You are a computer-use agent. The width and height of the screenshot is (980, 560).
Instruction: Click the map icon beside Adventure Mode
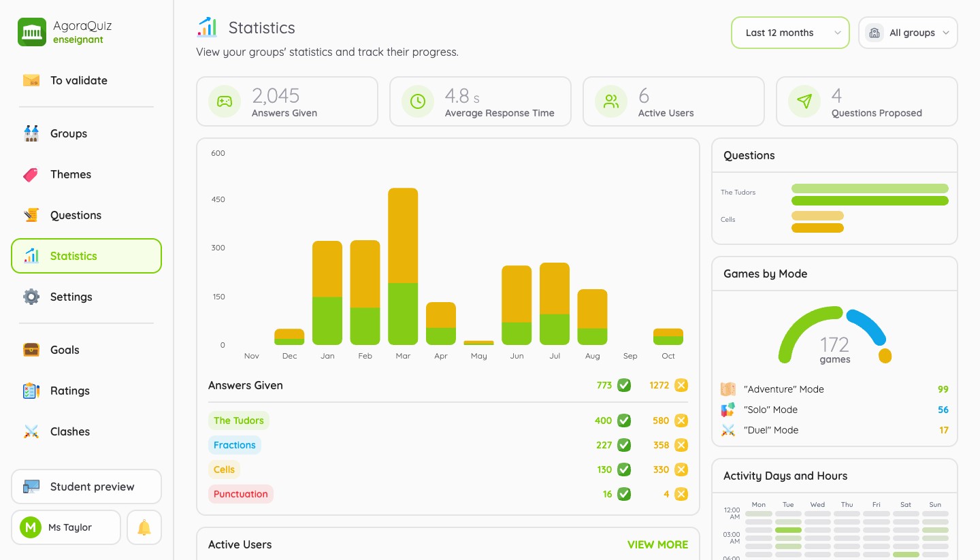(728, 389)
